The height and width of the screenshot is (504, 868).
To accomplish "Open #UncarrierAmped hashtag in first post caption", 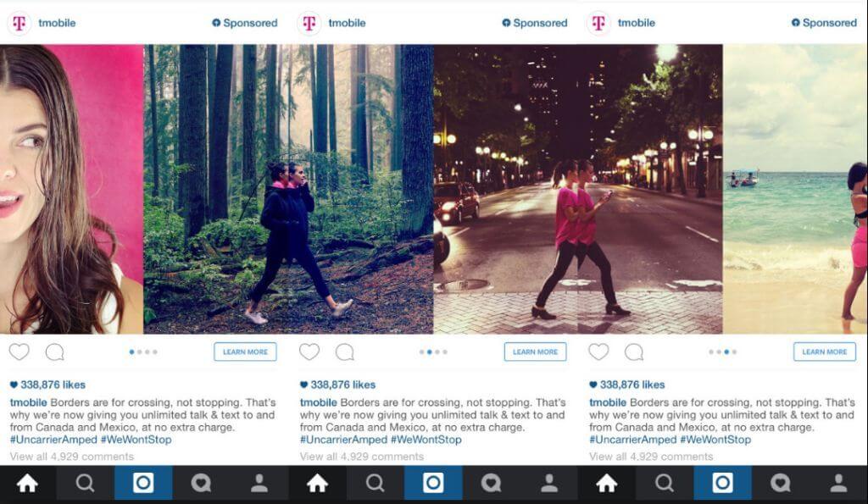I will click(x=53, y=440).
